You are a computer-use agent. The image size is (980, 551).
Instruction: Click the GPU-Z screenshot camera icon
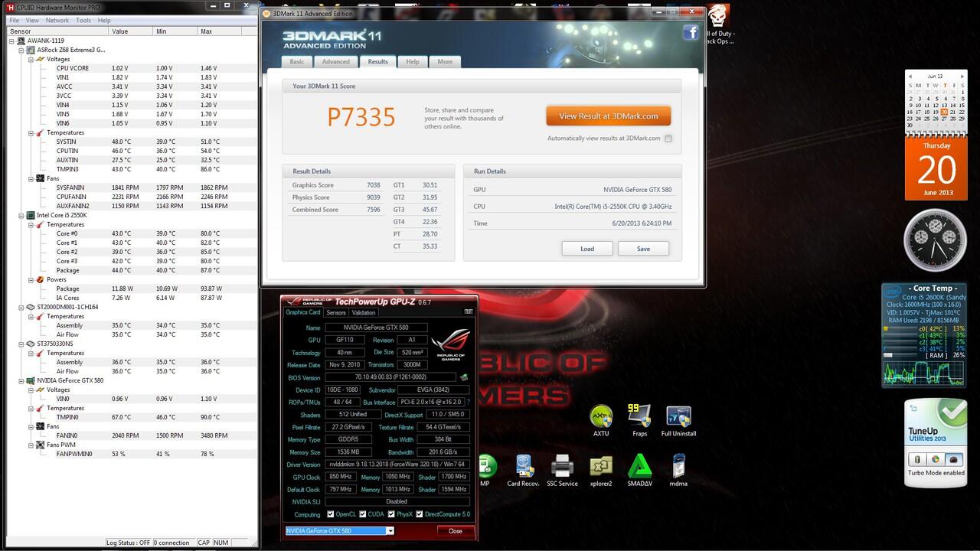468,311
